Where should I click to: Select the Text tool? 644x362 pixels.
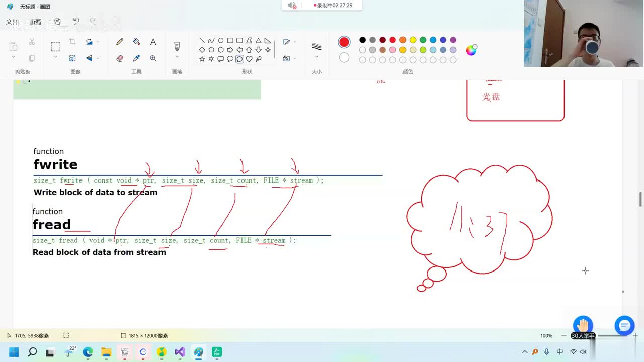(153, 42)
